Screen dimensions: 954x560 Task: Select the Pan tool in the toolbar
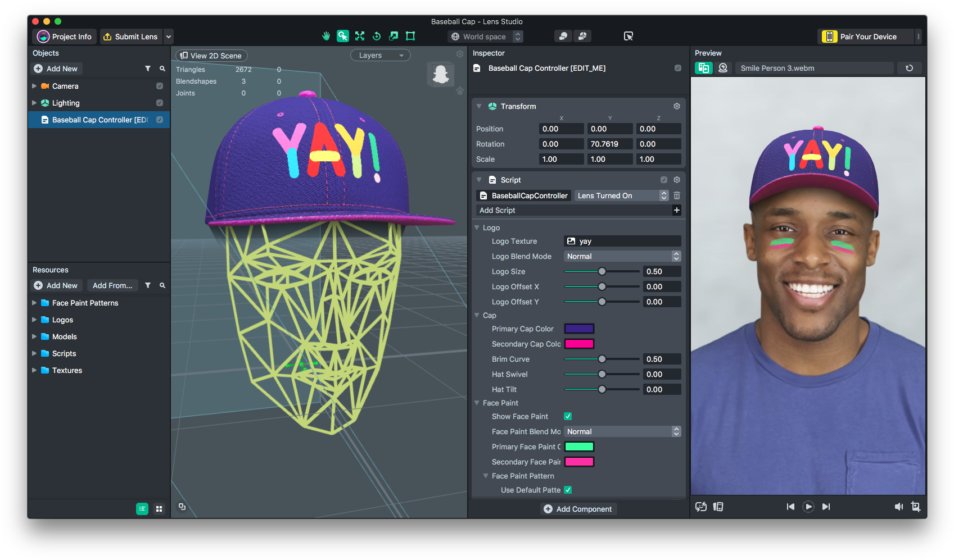point(326,36)
